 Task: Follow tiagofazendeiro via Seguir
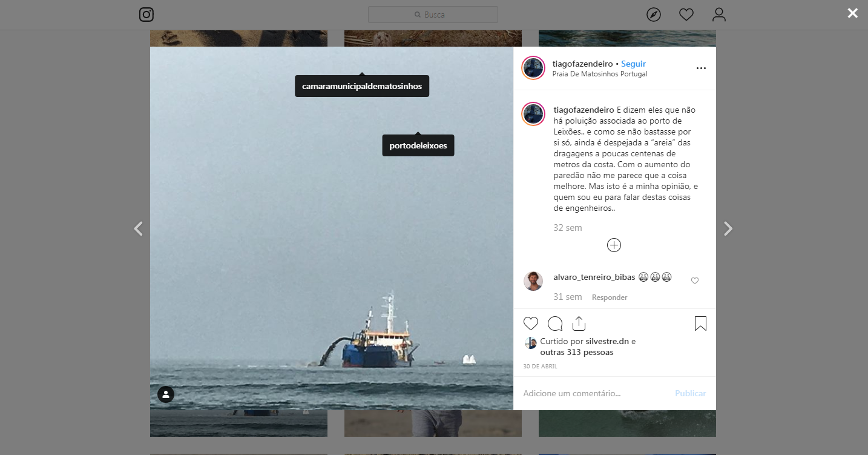[x=633, y=64]
